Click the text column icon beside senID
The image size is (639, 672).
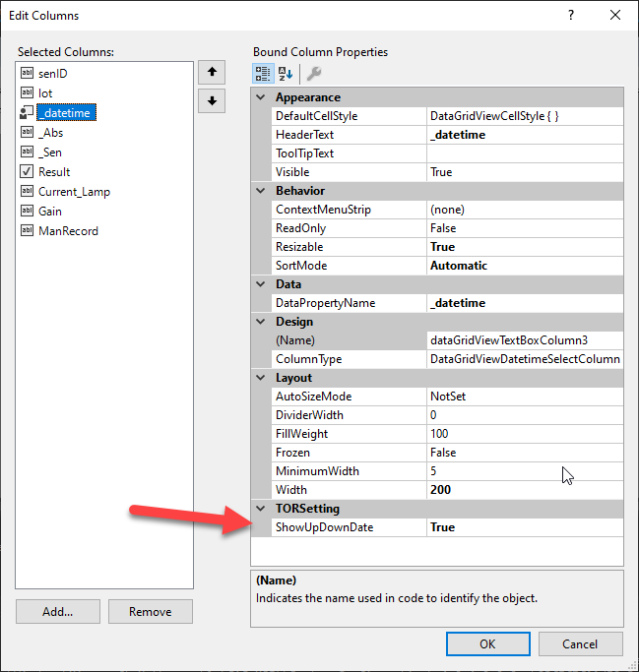click(x=27, y=73)
